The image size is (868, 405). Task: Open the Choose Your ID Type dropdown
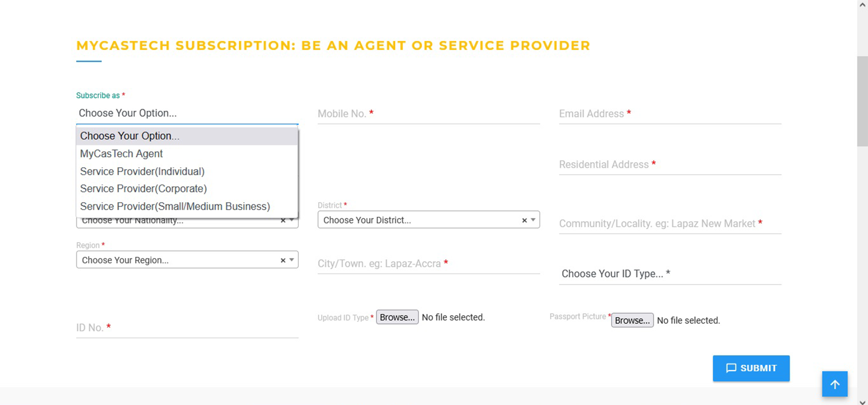click(x=669, y=273)
